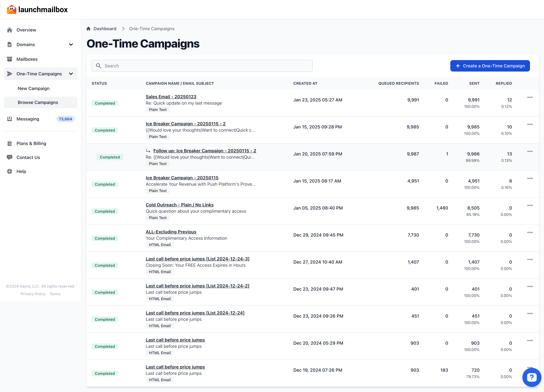Select Browse Campaigns in the sidebar
This screenshot has width=544, height=392.
(x=38, y=102)
